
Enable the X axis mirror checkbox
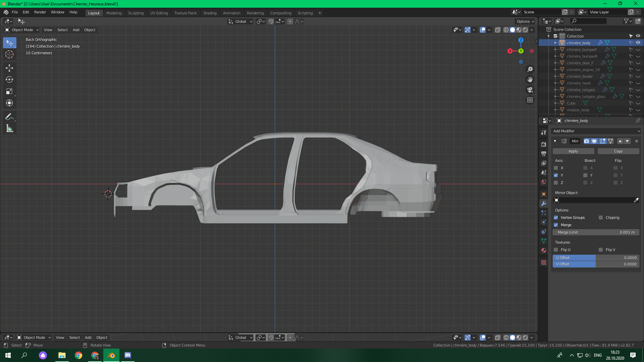click(x=556, y=168)
